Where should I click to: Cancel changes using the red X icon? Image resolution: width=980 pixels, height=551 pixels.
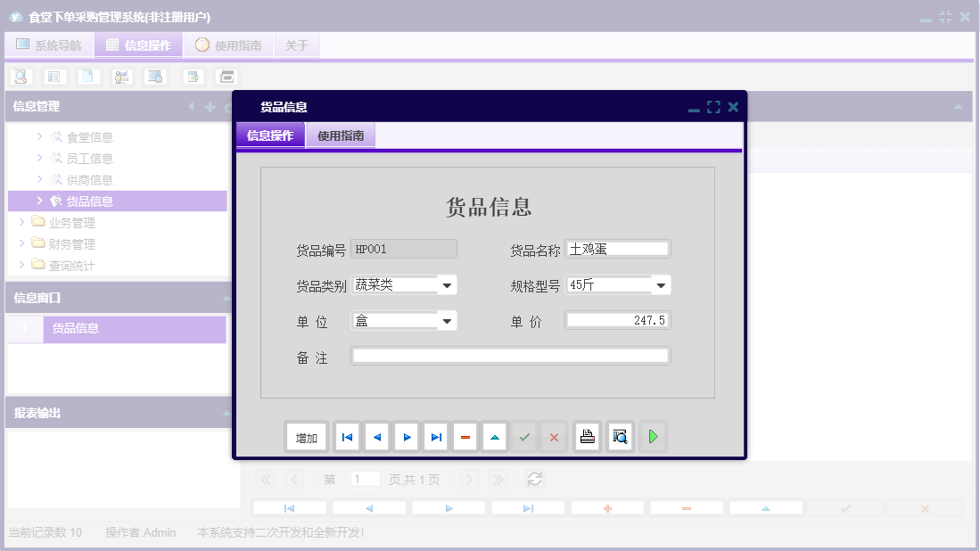coord(553,436)
